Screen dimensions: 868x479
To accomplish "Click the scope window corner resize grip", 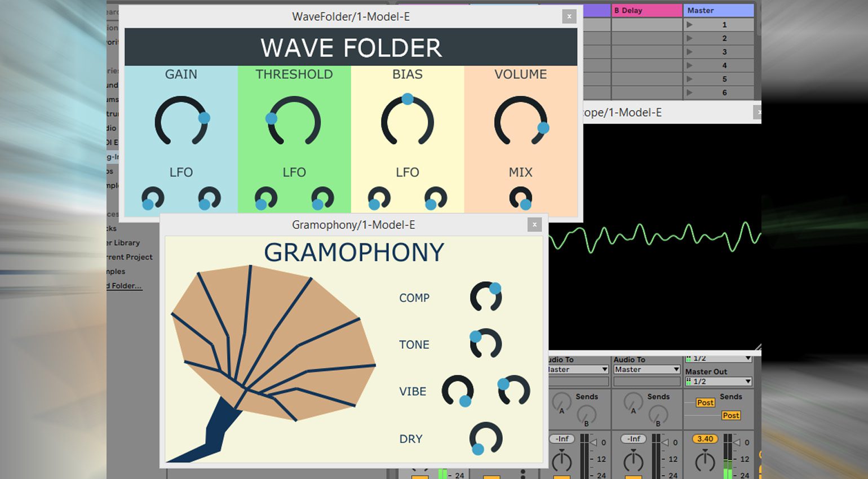I will click(758, 347).
